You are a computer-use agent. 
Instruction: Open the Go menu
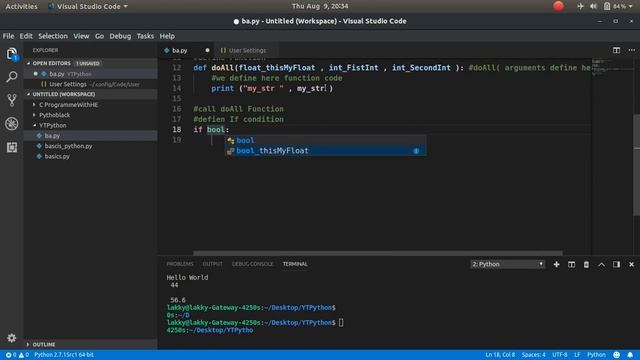pyautogui.click(x=99, y=36)
